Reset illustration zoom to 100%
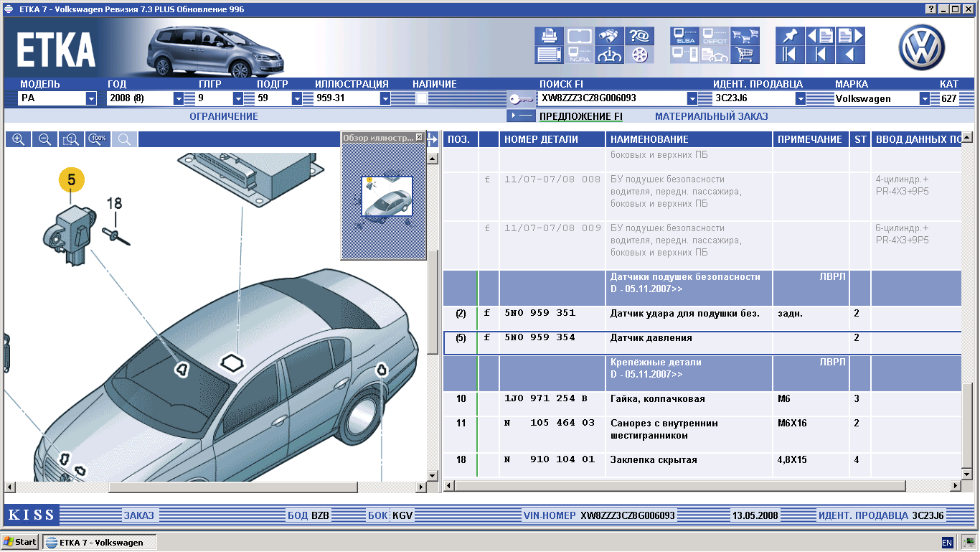Viewport: 980px width, 552px height. (98, 139)
